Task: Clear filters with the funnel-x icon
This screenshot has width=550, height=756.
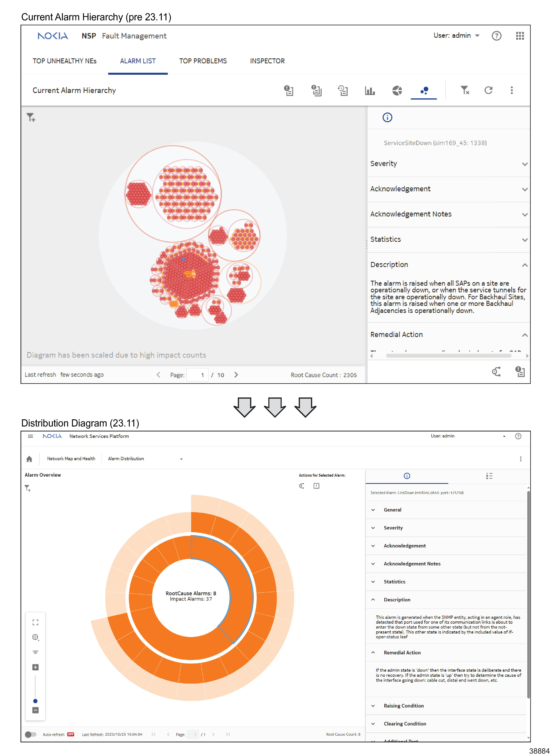Action: 465,90
